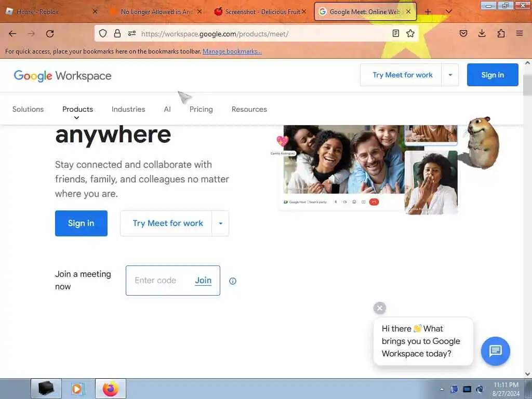The image size is (532, 399).
Task: Click the page vertical scrollbar thumb
Action: (x=528, y=85)
